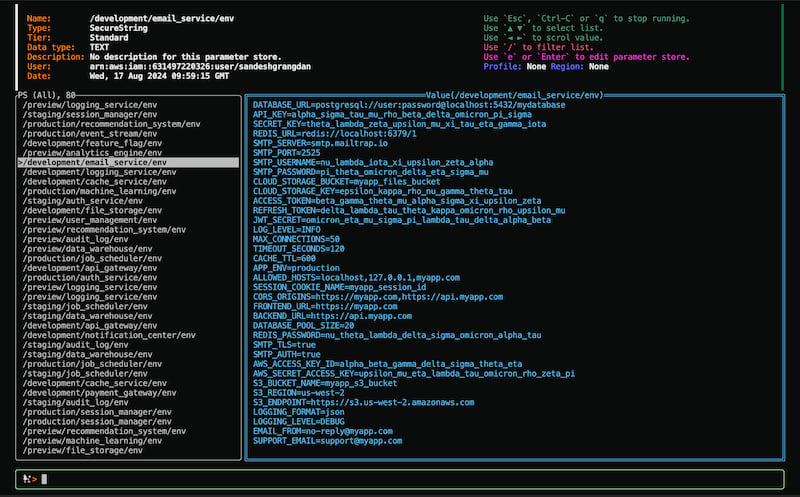Click the MAX_CONNECTIONS=50 line
The width and height of the screenshot is (800, 497).
point(296,239)
